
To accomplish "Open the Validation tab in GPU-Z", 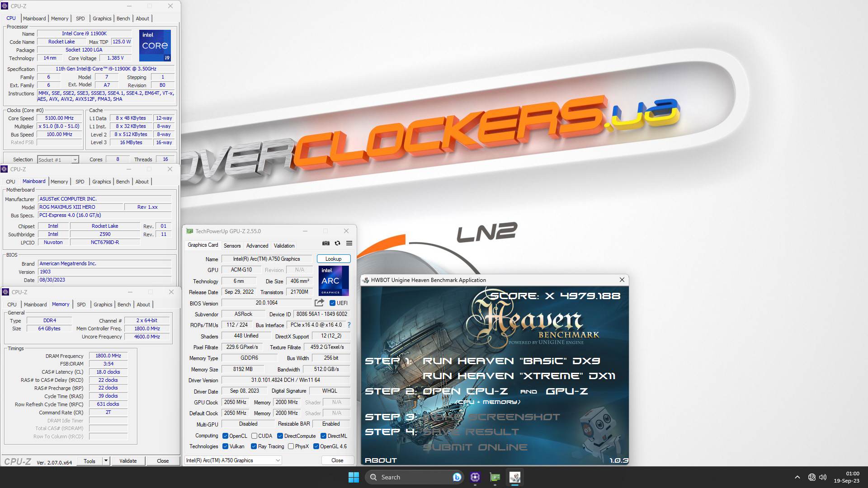I will 284,245.
